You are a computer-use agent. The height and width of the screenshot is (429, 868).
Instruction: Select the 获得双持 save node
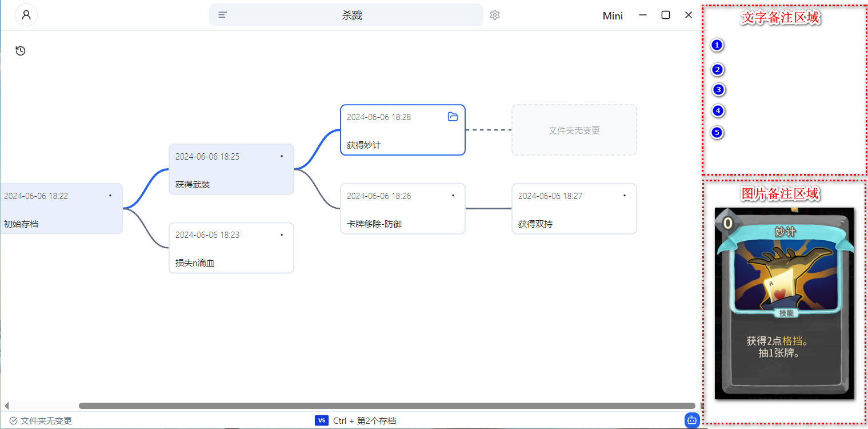tap(574, 209)
